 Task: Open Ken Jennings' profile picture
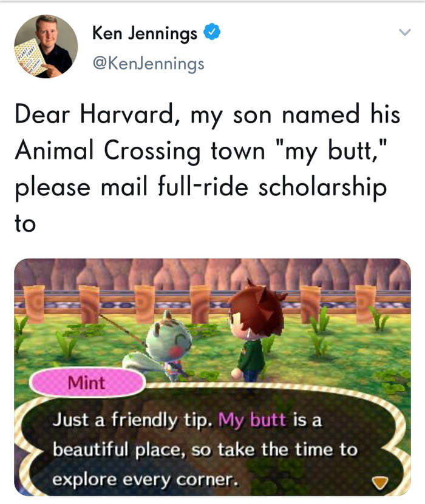(46, 47)
